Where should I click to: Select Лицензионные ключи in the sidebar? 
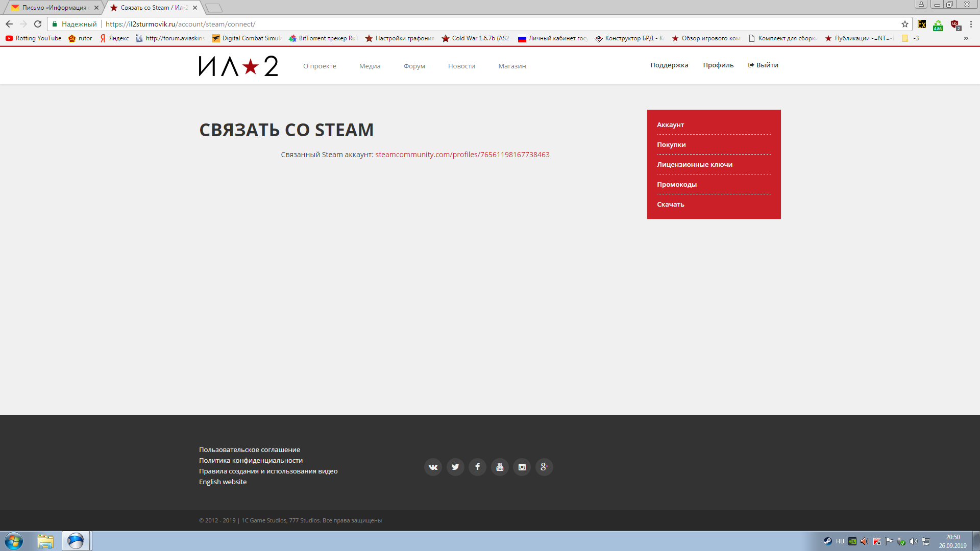pos(694,164)
